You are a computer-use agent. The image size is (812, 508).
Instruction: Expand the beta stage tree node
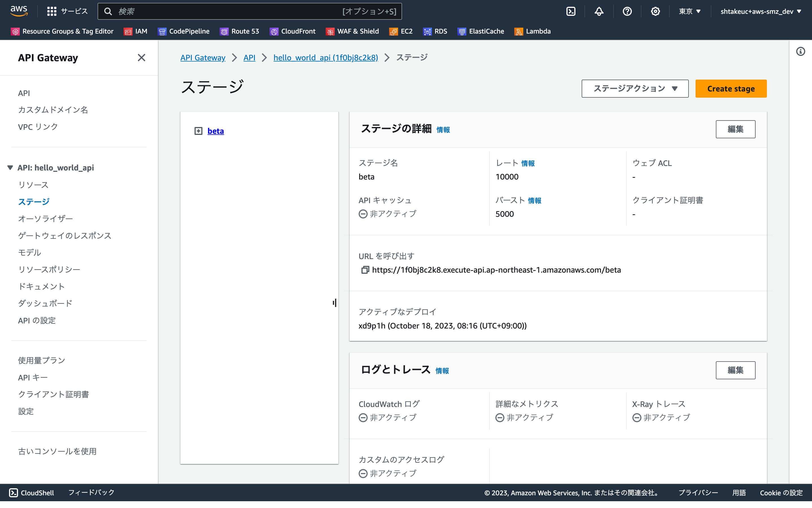coord(198,131)
